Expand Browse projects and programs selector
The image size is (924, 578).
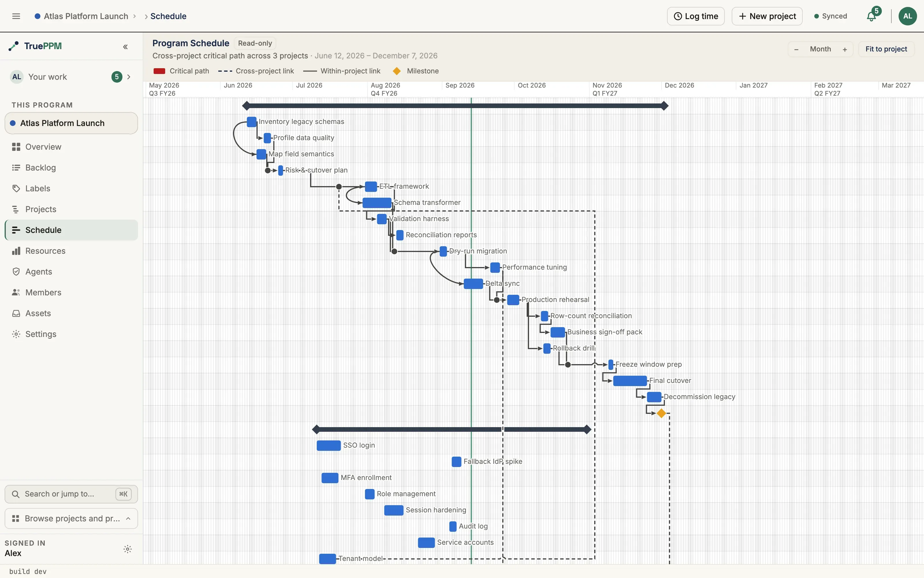pyautogui.click(x=71, y=518)
